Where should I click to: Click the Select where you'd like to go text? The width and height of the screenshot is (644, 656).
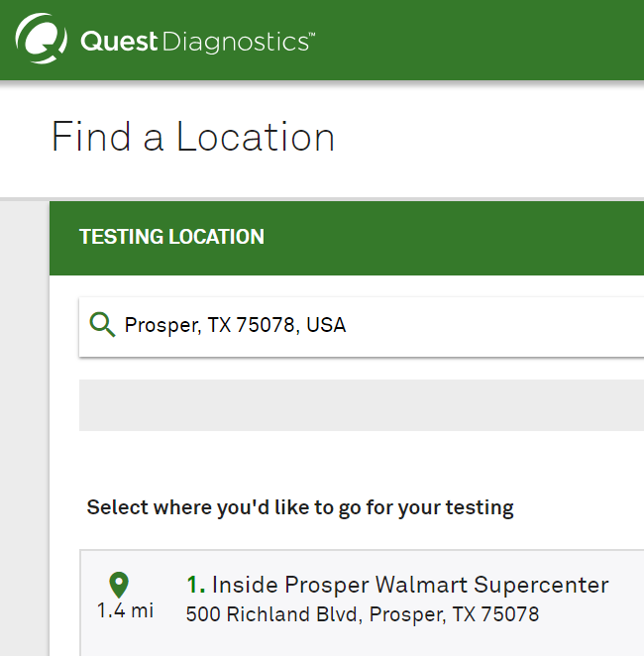(x=300, y=507)
